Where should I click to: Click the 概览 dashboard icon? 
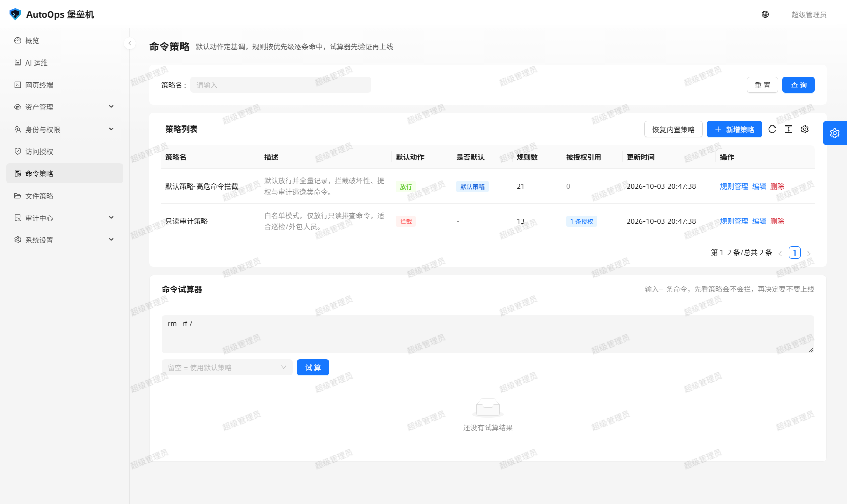18,40
